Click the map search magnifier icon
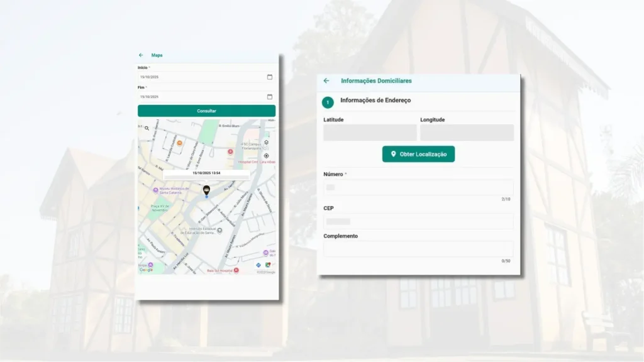Image resolution: width=644 pixels, height=362 pixels. tap(147, 128)
